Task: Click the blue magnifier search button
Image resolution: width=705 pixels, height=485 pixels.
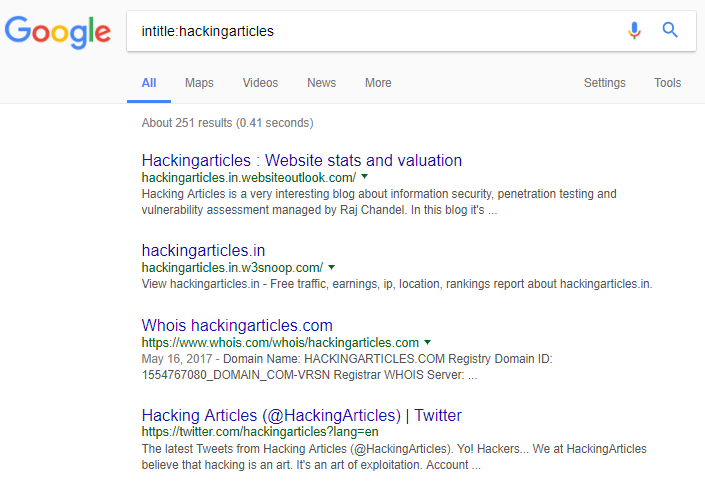Action: [670, 30]
